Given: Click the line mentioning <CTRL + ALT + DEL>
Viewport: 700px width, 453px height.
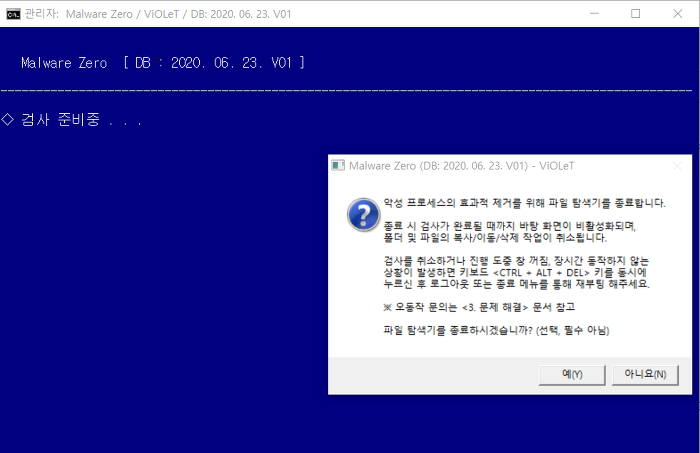Looking at the screenshot, I should pos(515,272).
